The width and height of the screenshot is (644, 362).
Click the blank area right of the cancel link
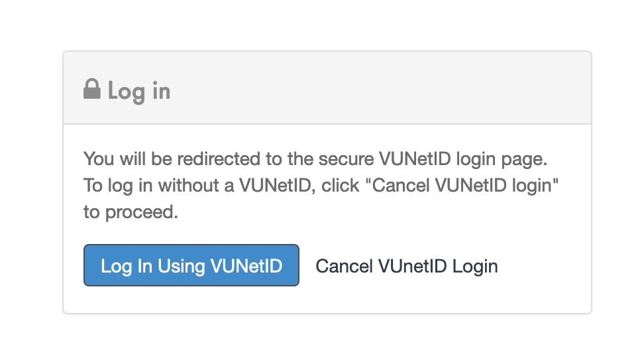[543, 266]
